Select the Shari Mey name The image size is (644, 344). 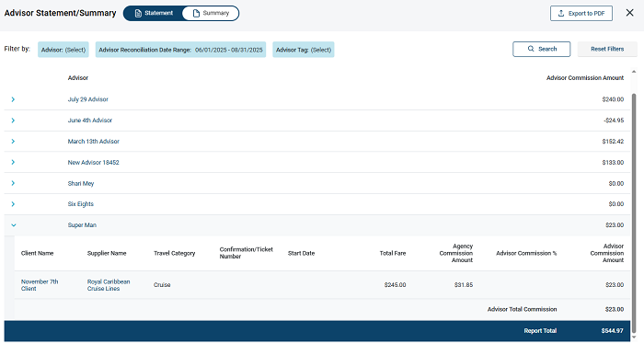tap(81, 183)
